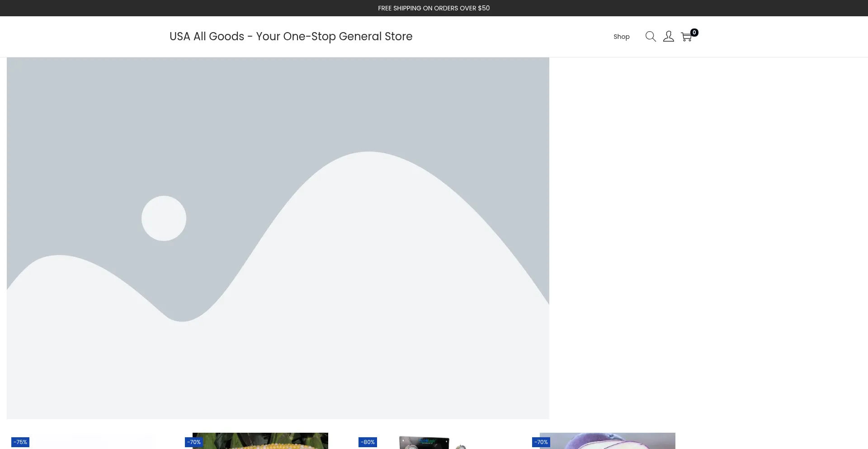Click the USA All Goods store title
The image size is (868, 449).
[291, 36]
